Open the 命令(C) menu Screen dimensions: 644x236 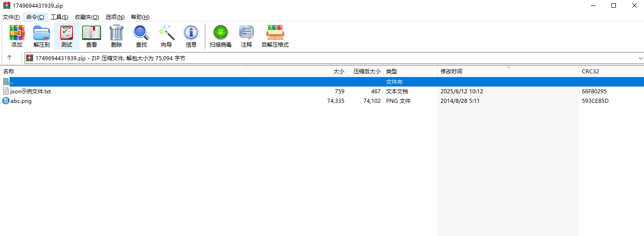[35, 17]
